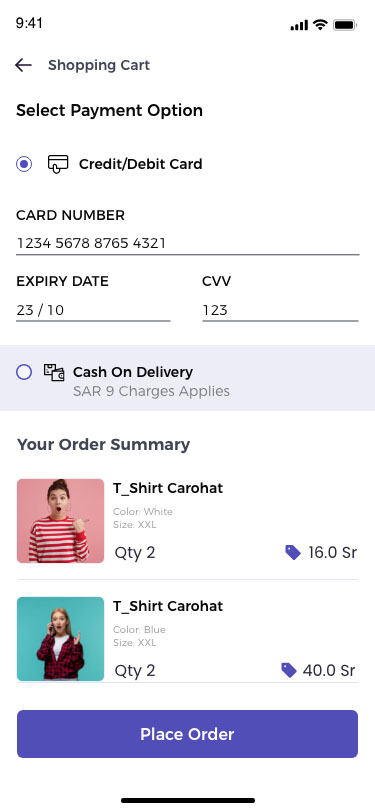Click the Shopping Cart header title
Screen dimensions: 375x812
[x=99, y=65]
